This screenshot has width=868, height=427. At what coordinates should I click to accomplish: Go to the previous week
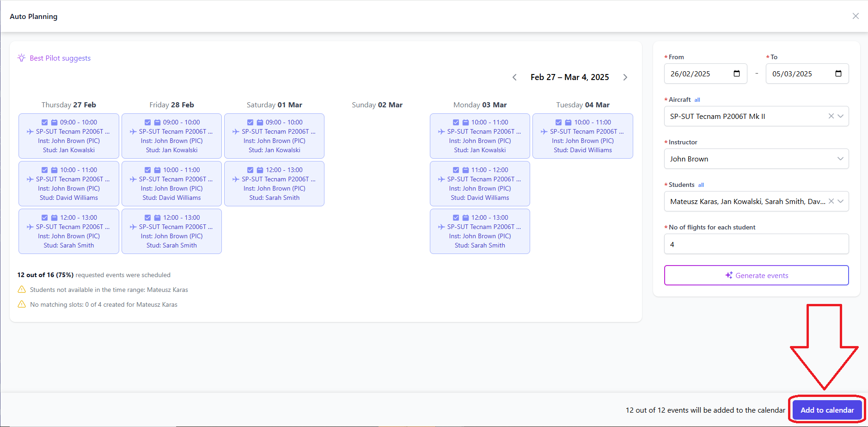[x=514, y=77]
